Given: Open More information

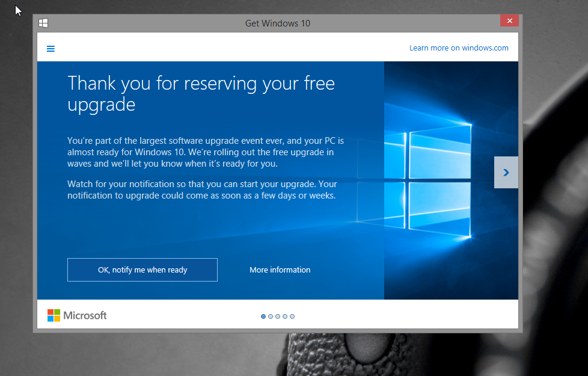Looking at the screenshot, I should point(280,270).
